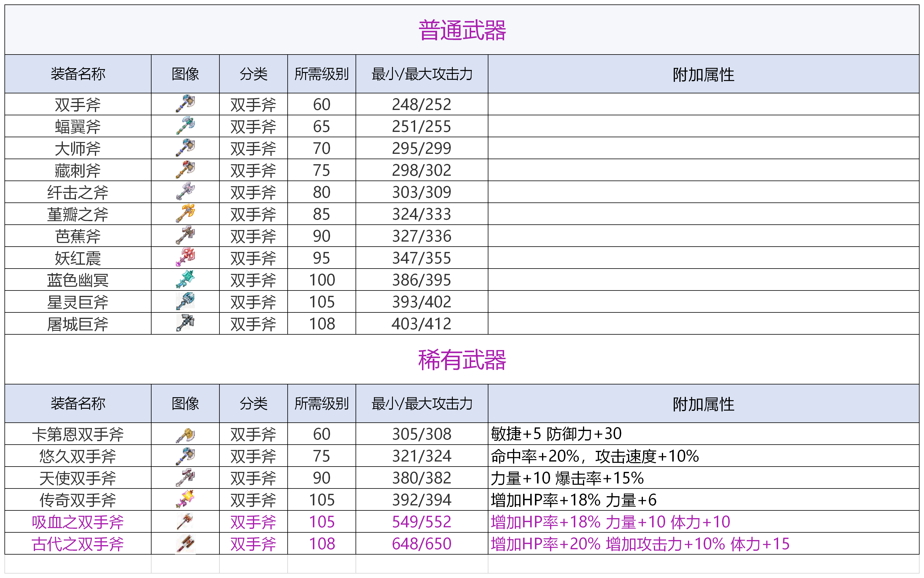
Task: Select the 403/412 attack power cell
Action: tap(421, 324)
